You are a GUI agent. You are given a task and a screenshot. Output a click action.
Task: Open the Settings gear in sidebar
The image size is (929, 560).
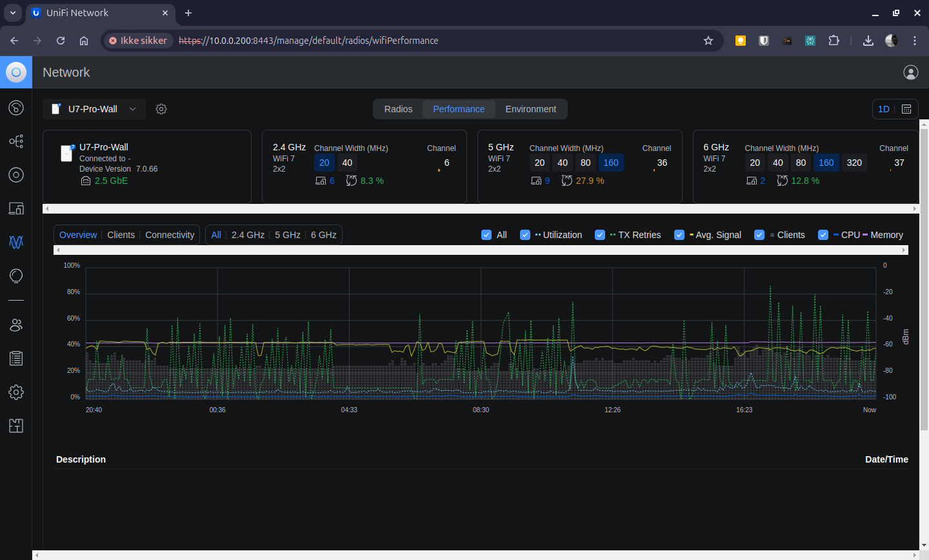tap(16, 392)
